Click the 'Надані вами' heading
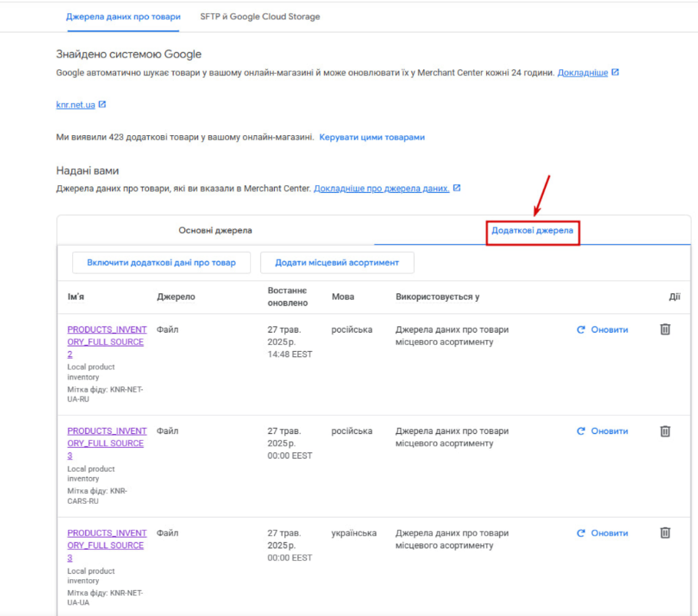Viewport: 698px width, 616px height. click(88, 171)
